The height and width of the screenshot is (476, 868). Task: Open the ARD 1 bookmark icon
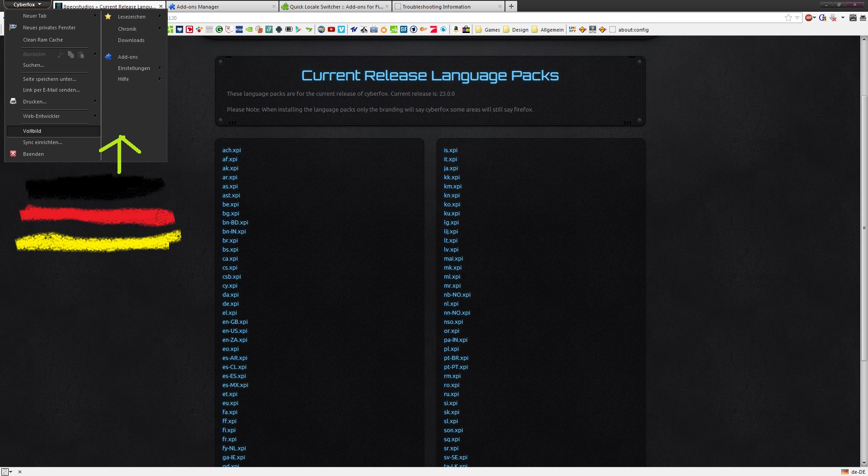tap(414, 29)
